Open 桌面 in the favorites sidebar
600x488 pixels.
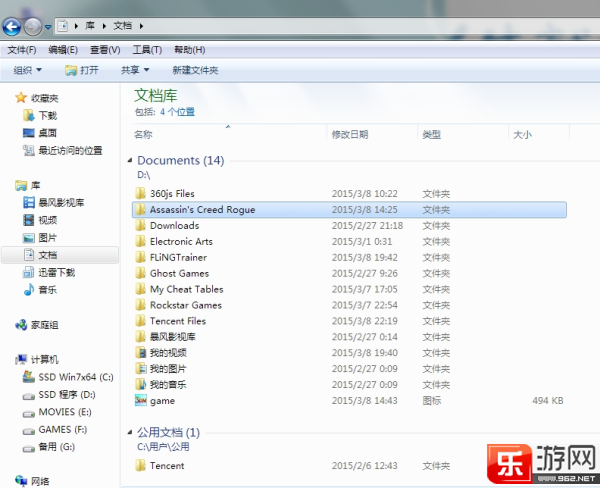click(x=40, y=133)
